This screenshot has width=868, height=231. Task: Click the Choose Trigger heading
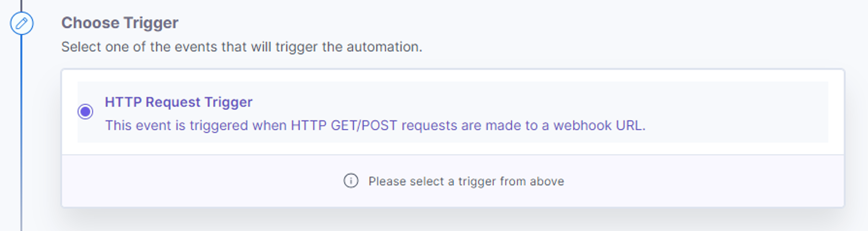[120, 23]
